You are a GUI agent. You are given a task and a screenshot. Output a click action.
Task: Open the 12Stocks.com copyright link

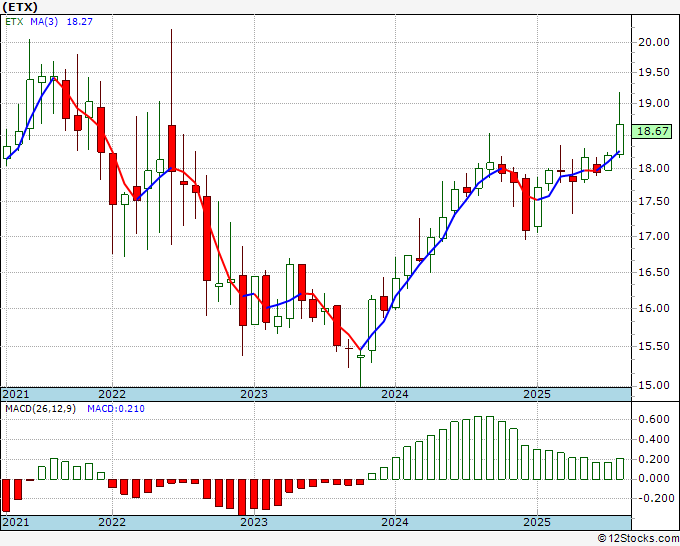point(639,539)
